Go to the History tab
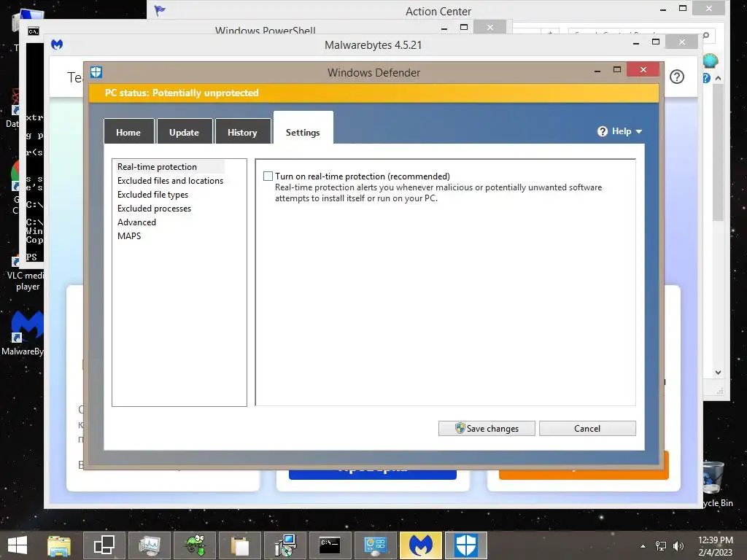Viewport: 747px width, 560px height. (242, 132)
